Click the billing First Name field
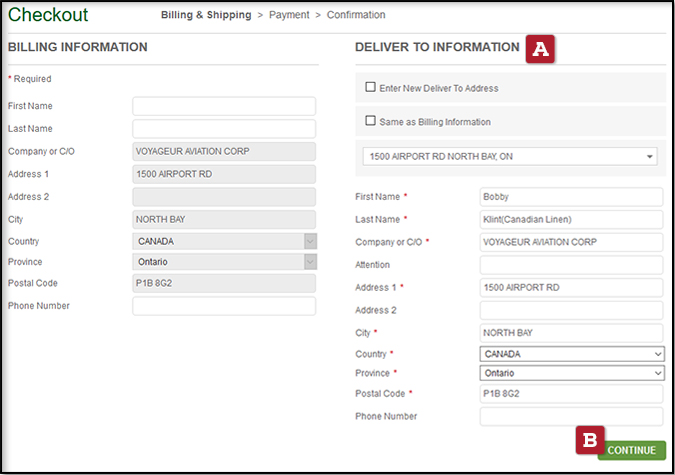 coord(224,106)
